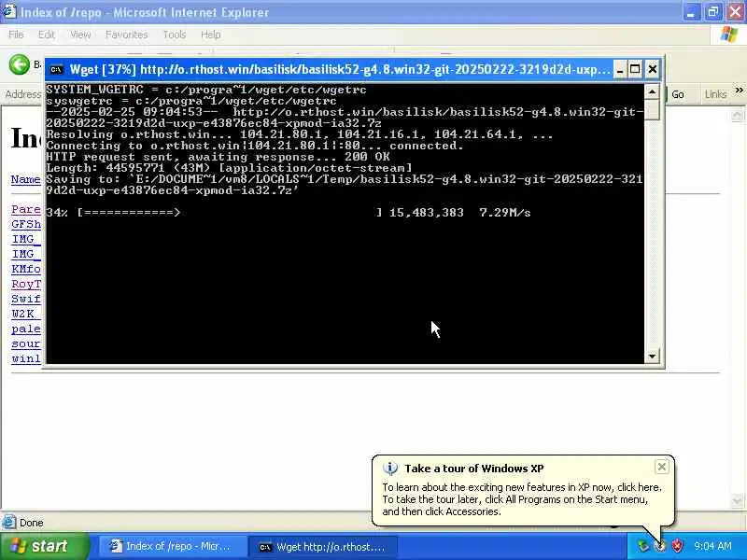This screenshot has height=560, width=747.
Task: Click the cmd icon in the Wget title bar
Action: pyautogui.click(x=57, y=69)
